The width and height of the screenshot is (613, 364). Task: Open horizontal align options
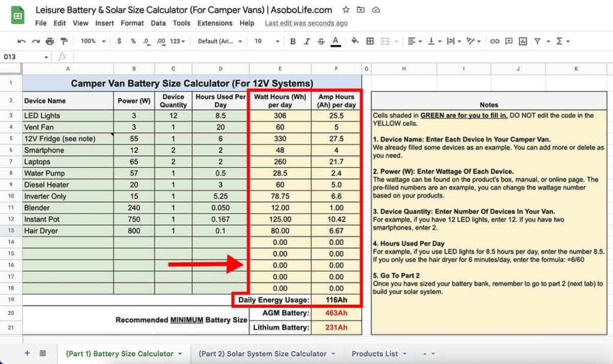coord(414,41)
